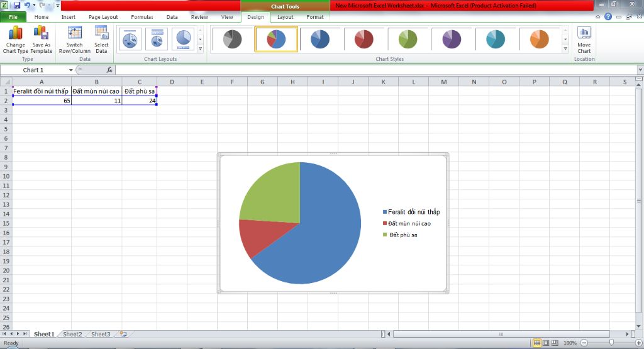Go to last sheet navigation arrow

coord(25,334)
